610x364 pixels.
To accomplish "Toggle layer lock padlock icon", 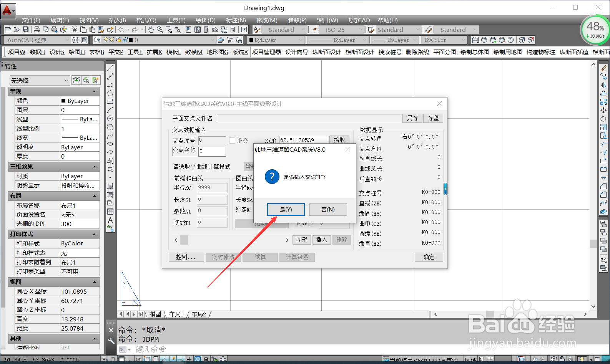I will point(125,40).
